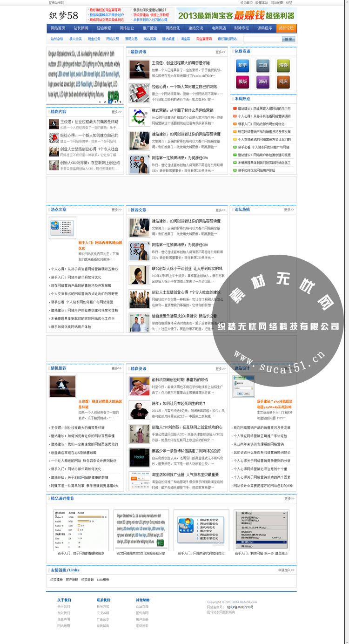Viewport: 349px width, 644px height.
Task: Open the 经验教程 navigation tab
Action: point(104,28)
